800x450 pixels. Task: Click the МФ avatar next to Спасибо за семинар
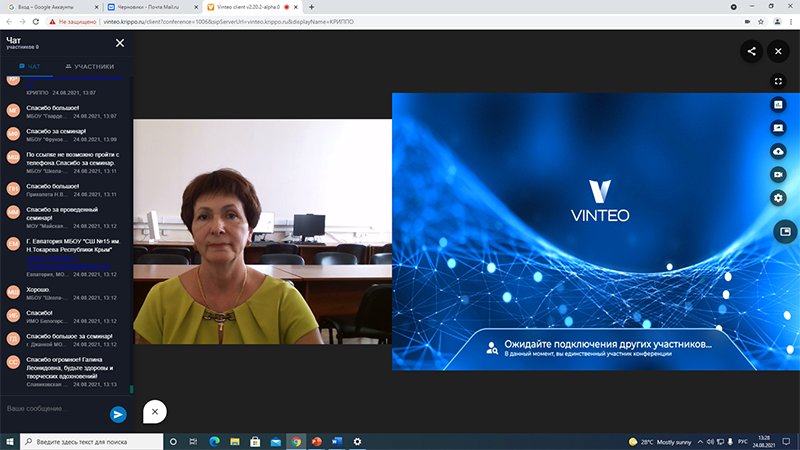(x=13, y=134)
